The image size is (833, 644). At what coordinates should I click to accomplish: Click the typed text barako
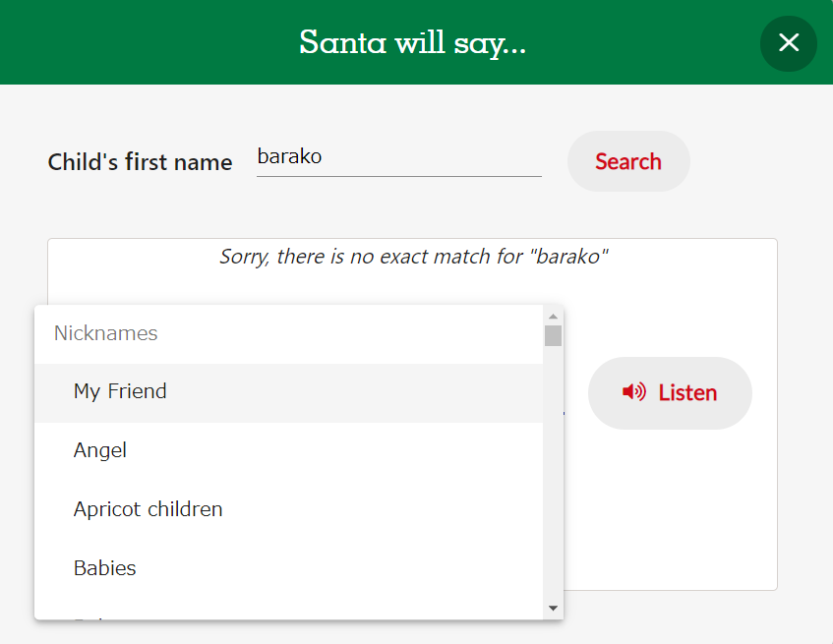pos(289,156)
